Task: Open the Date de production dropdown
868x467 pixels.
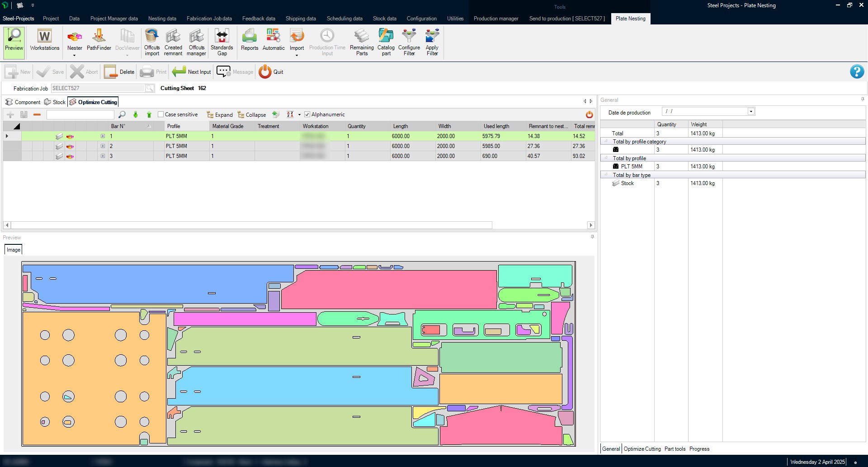Action: pos(751,111)
